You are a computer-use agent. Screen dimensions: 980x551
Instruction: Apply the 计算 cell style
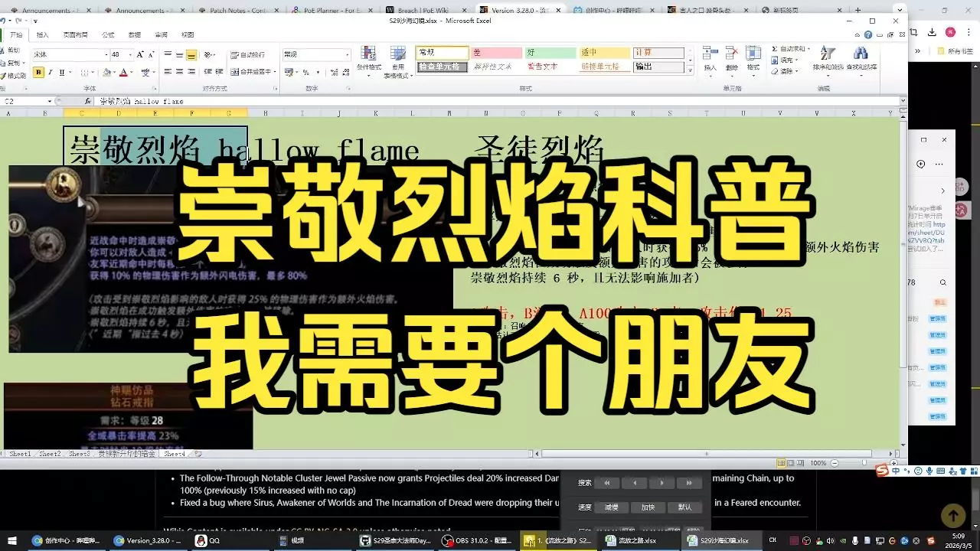(x=658, y=53)
